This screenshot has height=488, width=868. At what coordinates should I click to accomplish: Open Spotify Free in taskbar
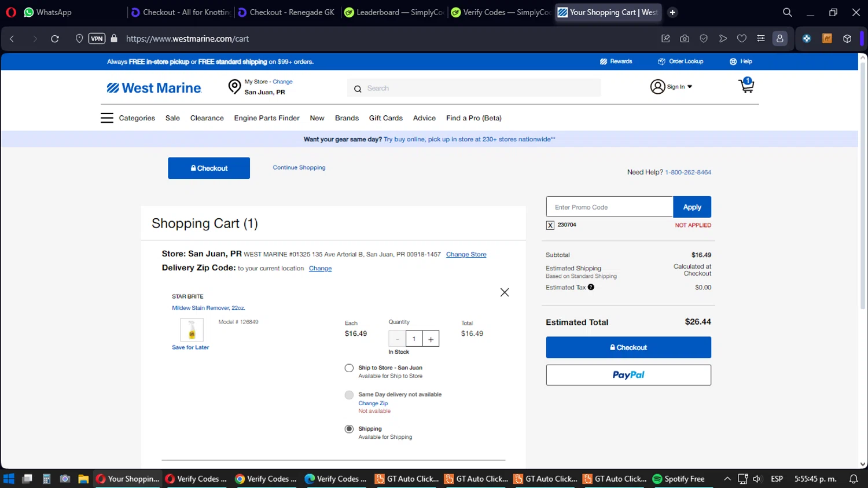pyautogui.click(x=679, y=479)
